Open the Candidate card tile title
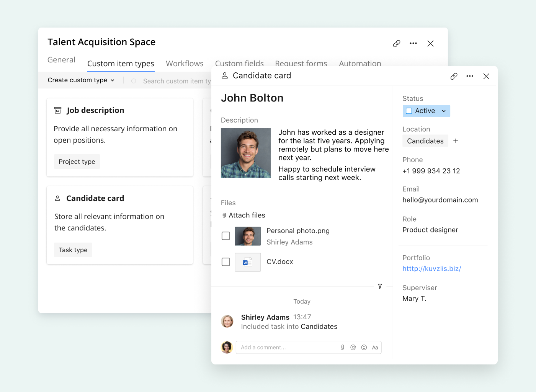This screenshot has height=392, width=536. click(95, 198)
